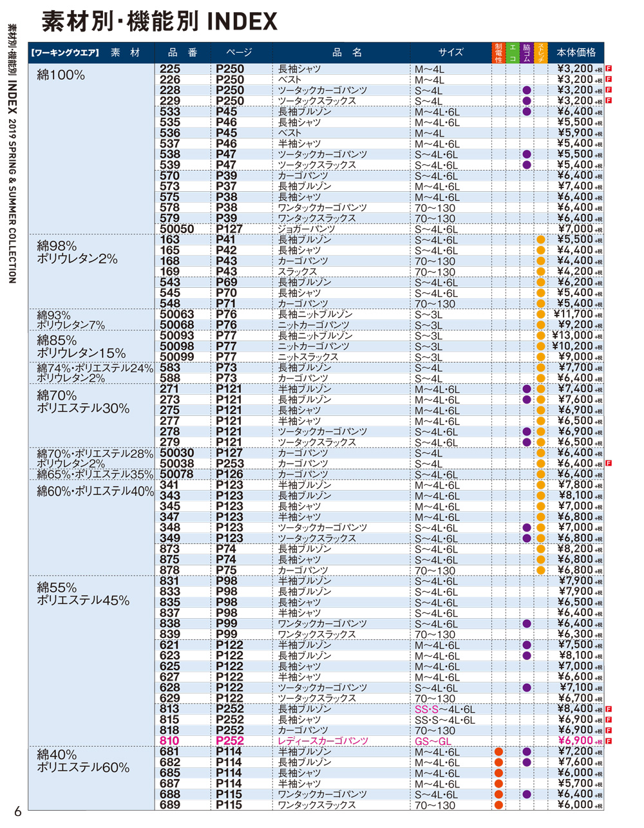Click product number 810 in pink
644x828 pixels.
169,741
